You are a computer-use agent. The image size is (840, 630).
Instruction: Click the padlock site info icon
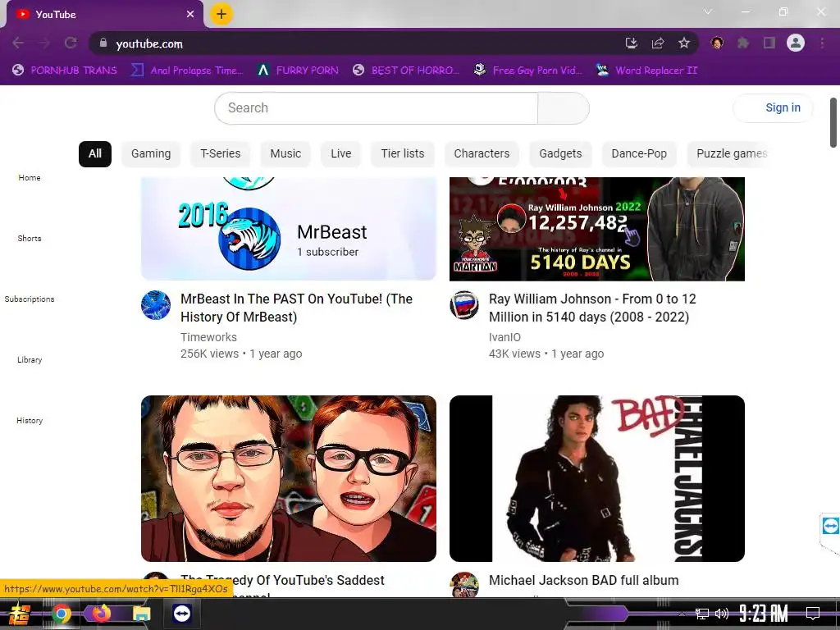point(103,43)
